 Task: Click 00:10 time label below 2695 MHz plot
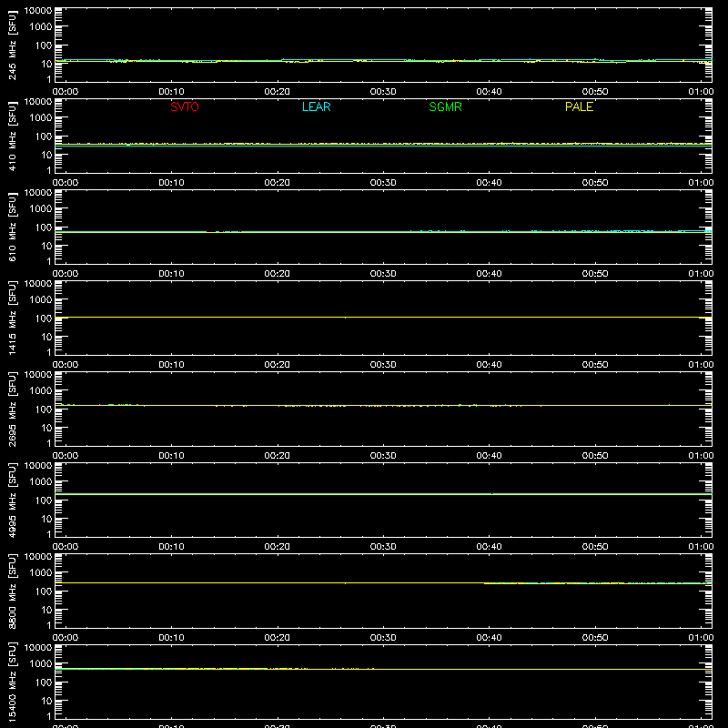tap(171, 456)
